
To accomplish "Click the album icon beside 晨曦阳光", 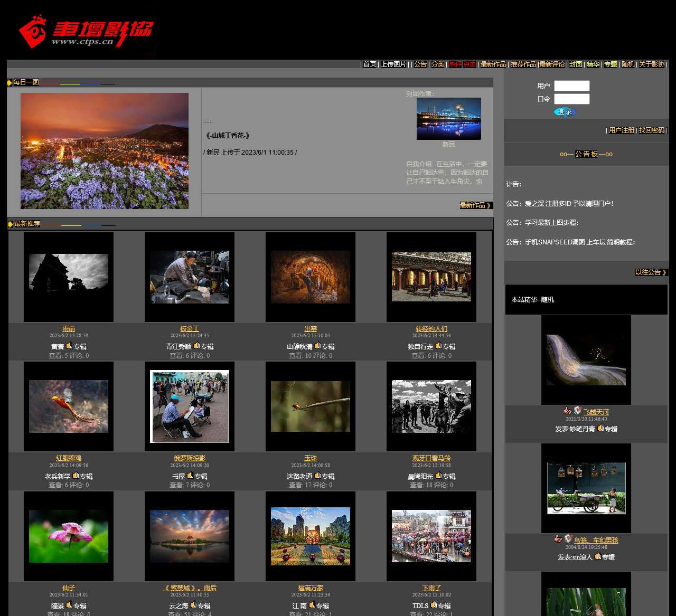I will (x=438, y=476).
